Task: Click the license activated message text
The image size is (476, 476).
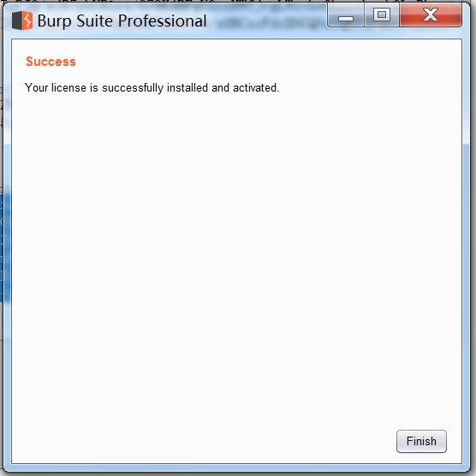Action: [x=152, y=88]
